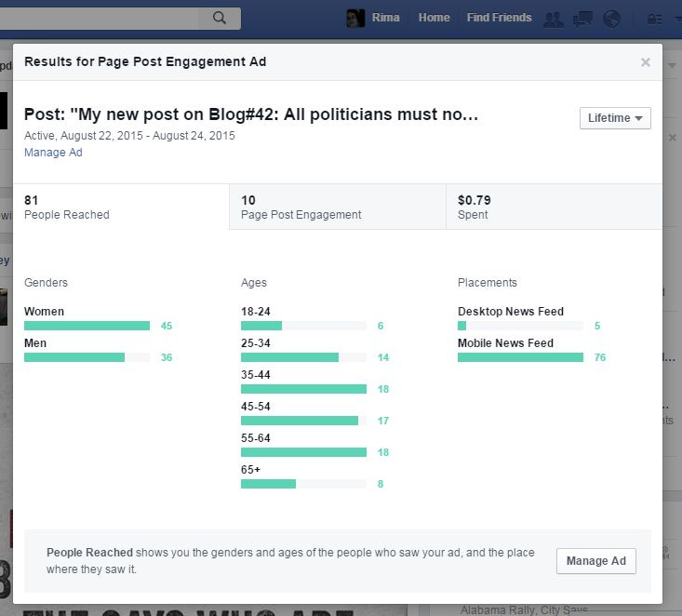Click the 18-24 age bar
682x616 pixels.
[303, 326]
